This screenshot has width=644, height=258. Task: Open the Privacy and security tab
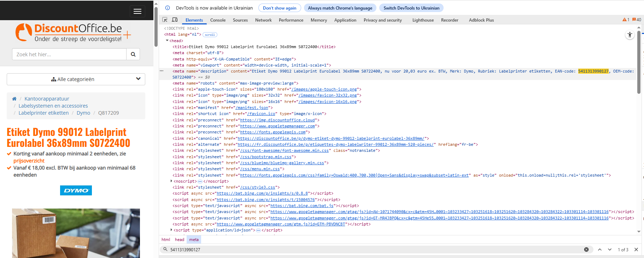point(383,20)
